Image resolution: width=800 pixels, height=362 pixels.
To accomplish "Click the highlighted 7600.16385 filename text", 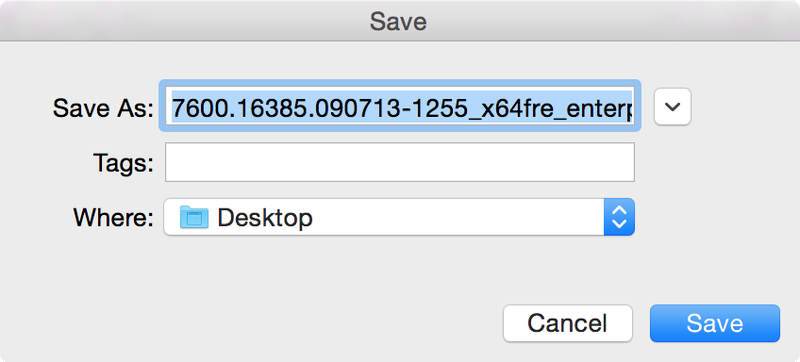I will tap(402, 107).
